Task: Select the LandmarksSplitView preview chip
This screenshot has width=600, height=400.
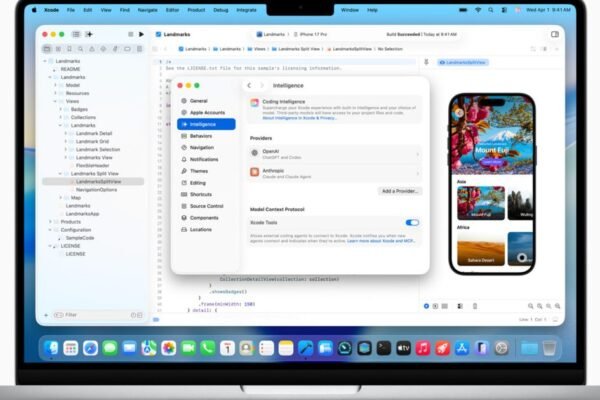Action: (463, 62)
